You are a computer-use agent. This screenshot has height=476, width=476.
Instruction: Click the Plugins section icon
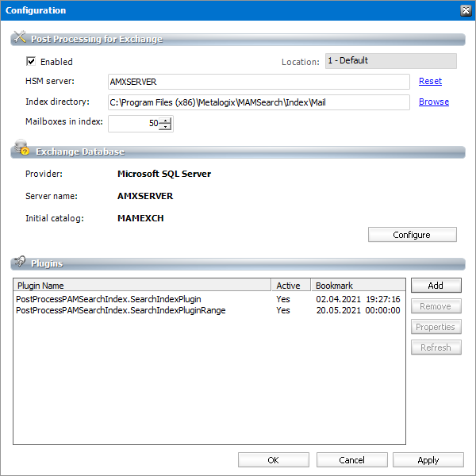pyautogui.click(x=20, y=261)
